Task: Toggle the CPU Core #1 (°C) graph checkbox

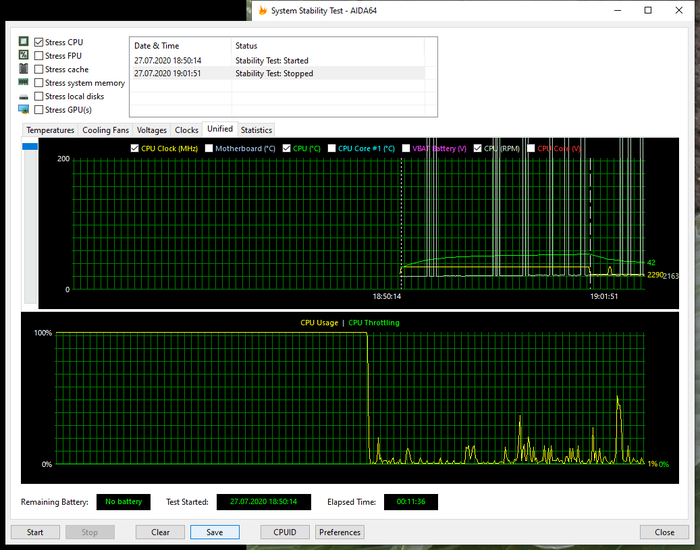Action: pyautogui.click(x=331, y=148)
